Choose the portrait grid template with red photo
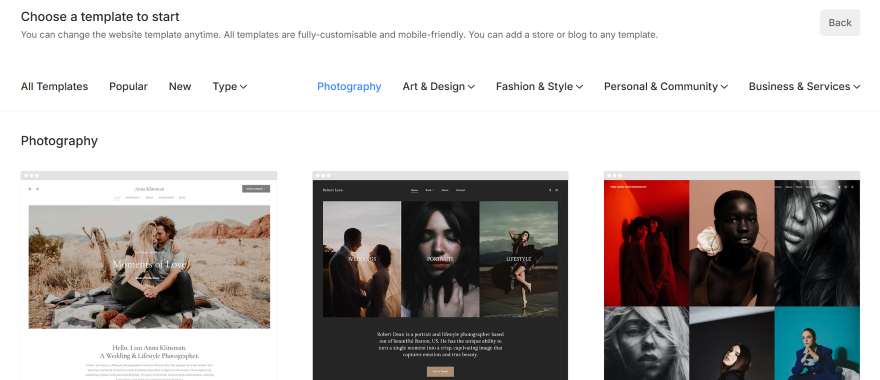This screenshot has height=380, width=880. pyautogui.click(x=732, y=276)
